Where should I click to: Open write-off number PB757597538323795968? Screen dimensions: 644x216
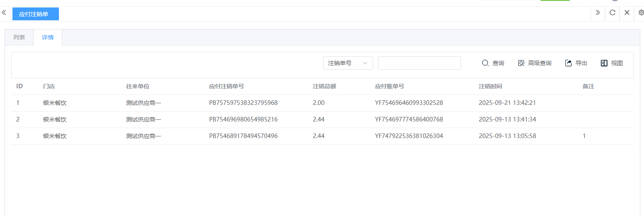243,103
